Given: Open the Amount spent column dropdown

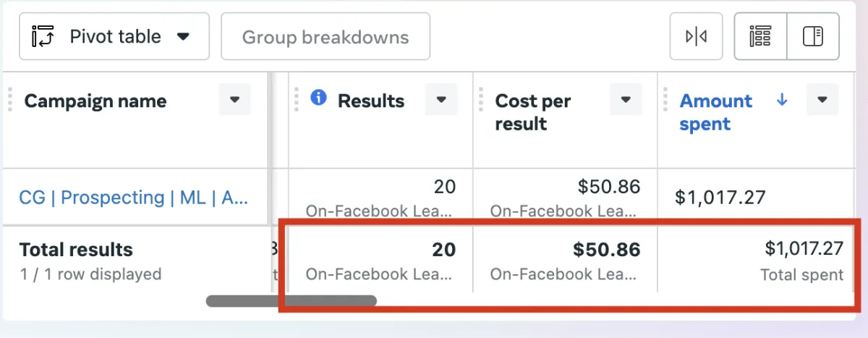Looking at the screenshot, I should 822,100.
